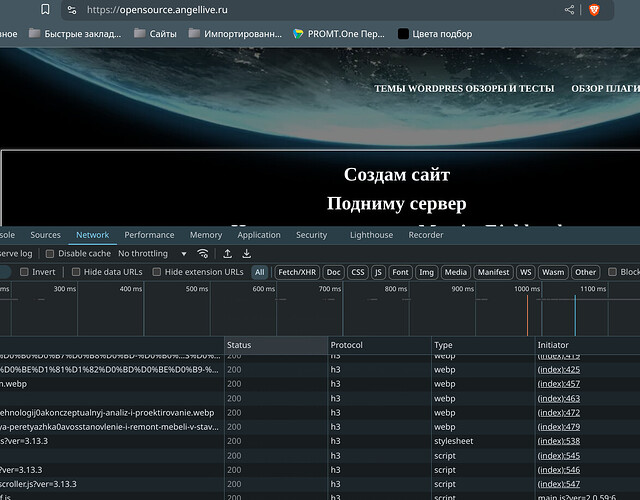Image resolution: width=640 pixels, height=500 pixels.
Task: Click the Status column header
Action: tap(239, 345)
